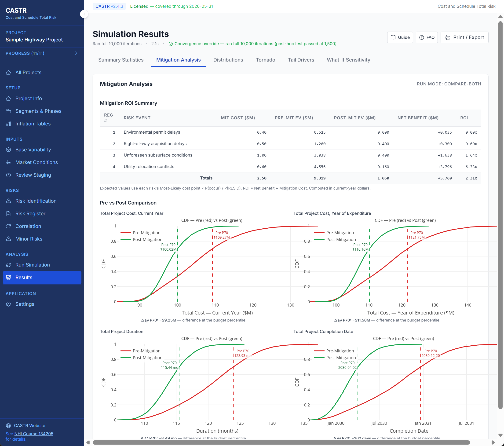The height and width of the screenshot is (446, 504).
Task: Open Market Conditions settings
Action: (x=37, y=162)
